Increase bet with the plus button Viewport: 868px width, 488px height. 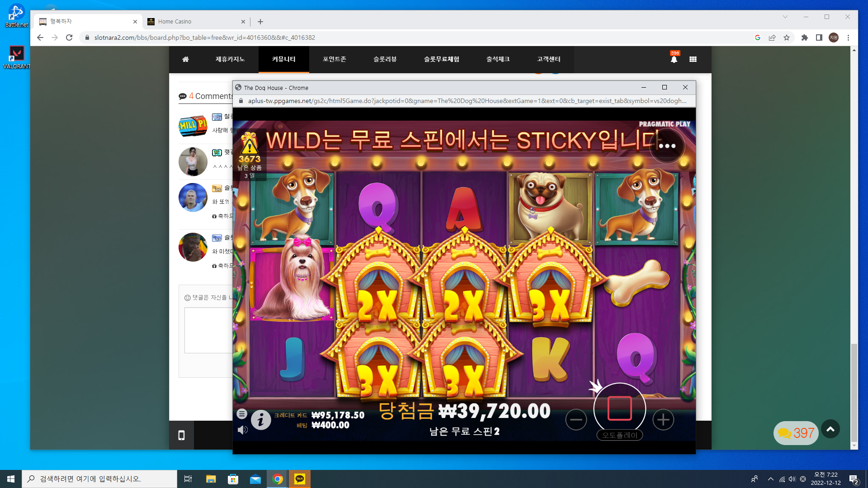tap(663, 420)
